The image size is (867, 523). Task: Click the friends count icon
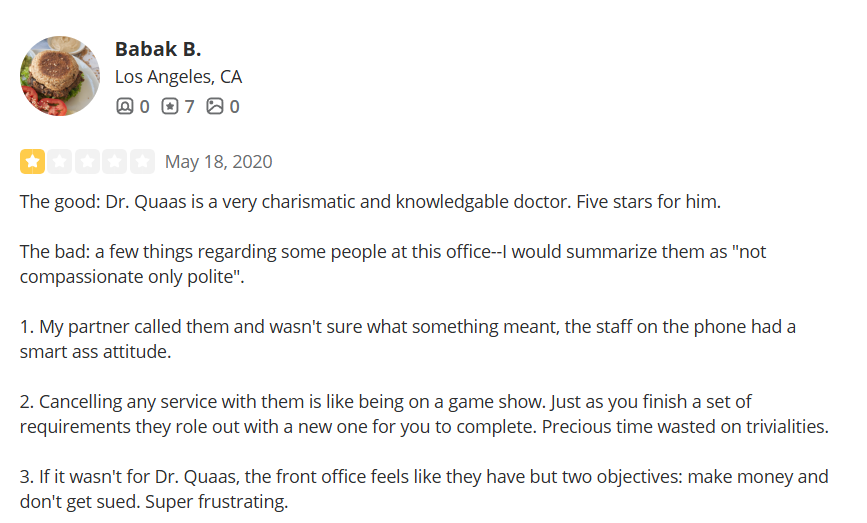[124, 106]
